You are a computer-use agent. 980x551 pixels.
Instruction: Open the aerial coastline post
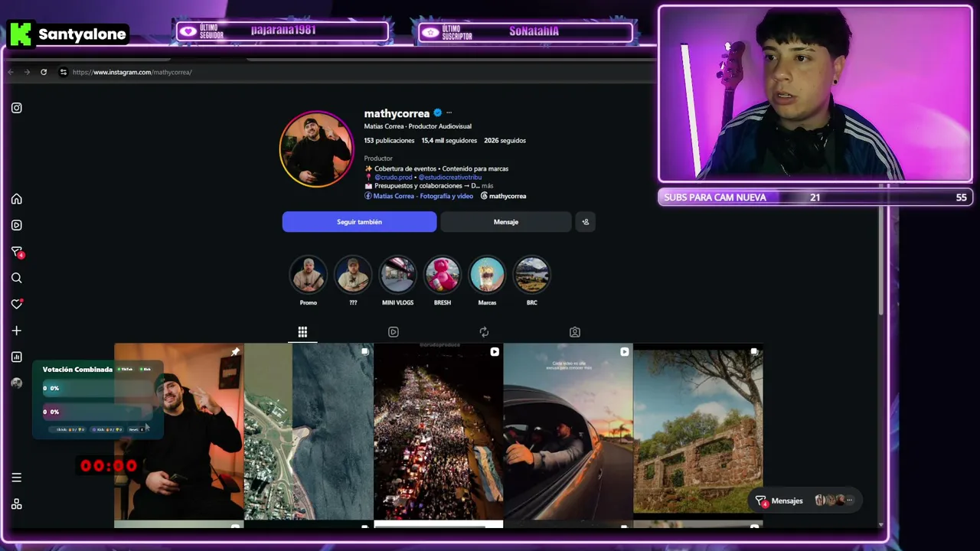[309, 432]
